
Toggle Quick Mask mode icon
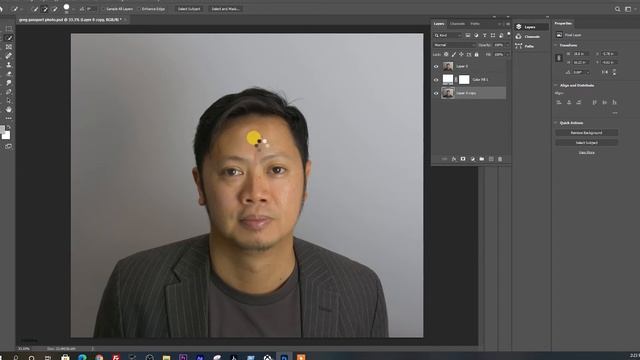click(9, 146)
